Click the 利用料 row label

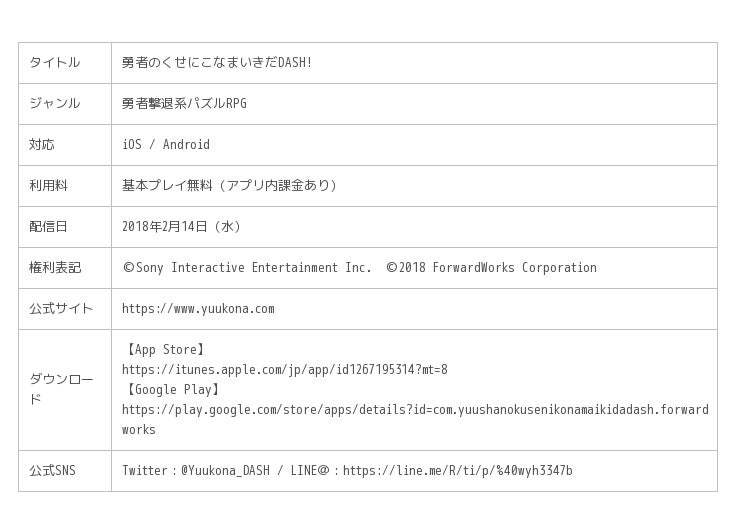pyautogui.click(x=48, y=186)
